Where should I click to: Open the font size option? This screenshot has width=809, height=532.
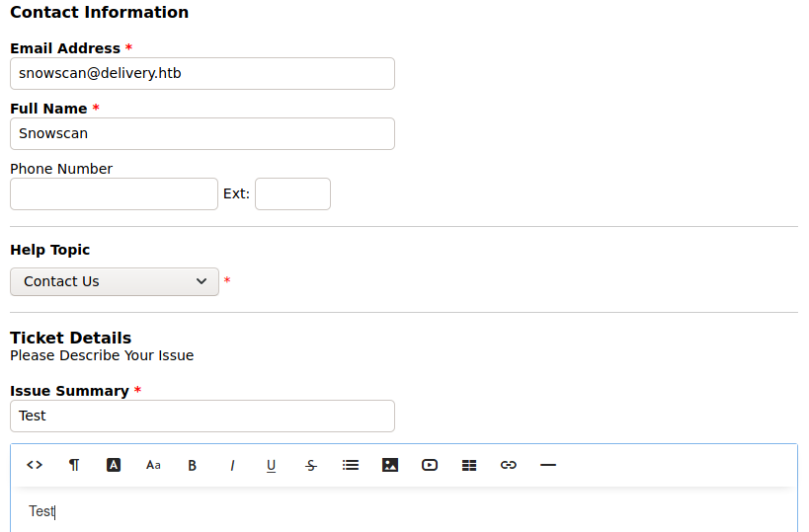point(153,465)
